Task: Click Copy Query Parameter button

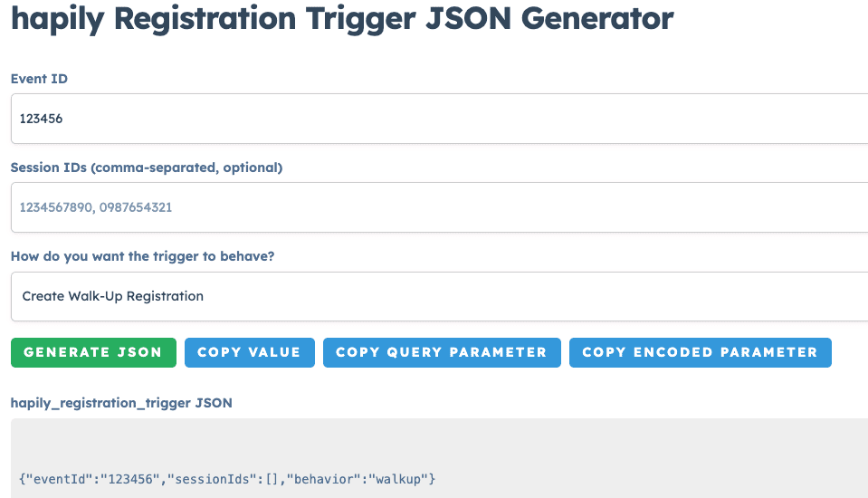Action: [x=442, y=352]
